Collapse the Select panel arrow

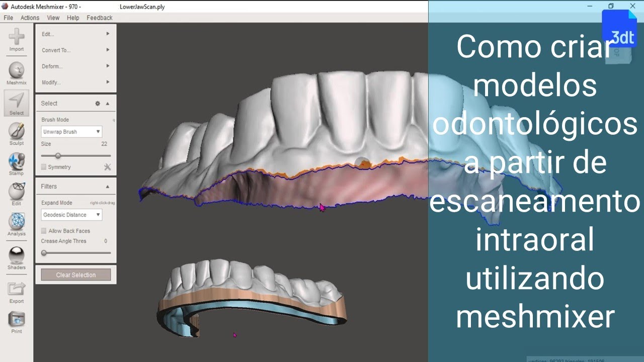(x=108, y=104)
